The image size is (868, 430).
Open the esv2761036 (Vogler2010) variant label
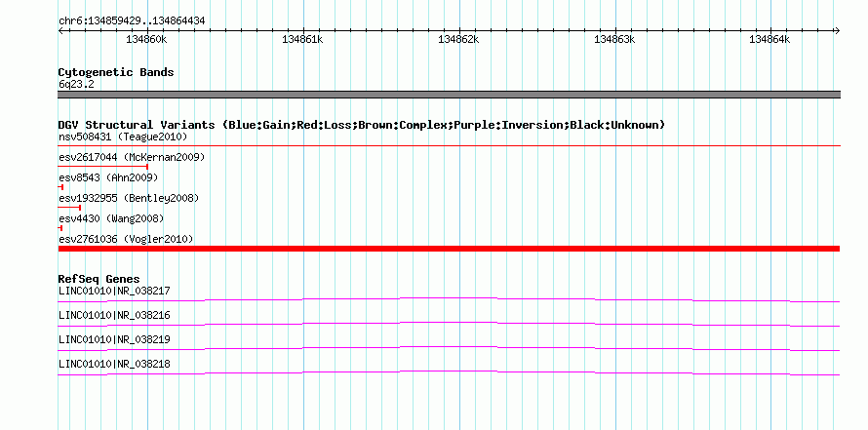[126, 239]
